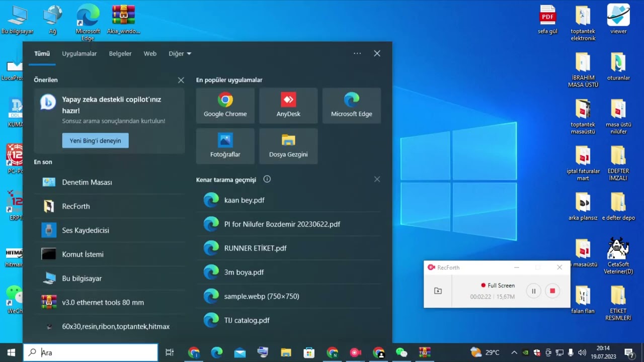This screenshot has height=362, width=644.
Task: Open PI for Nilufer Bozdemir 20230622.pdf
Action: click(x=289, y=224)
